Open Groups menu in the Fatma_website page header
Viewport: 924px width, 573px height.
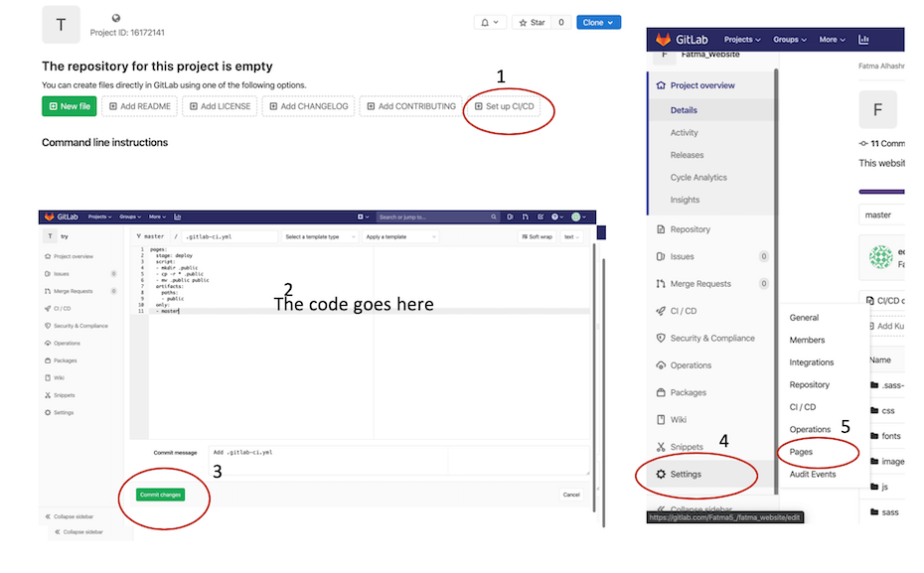coord(790,40)
